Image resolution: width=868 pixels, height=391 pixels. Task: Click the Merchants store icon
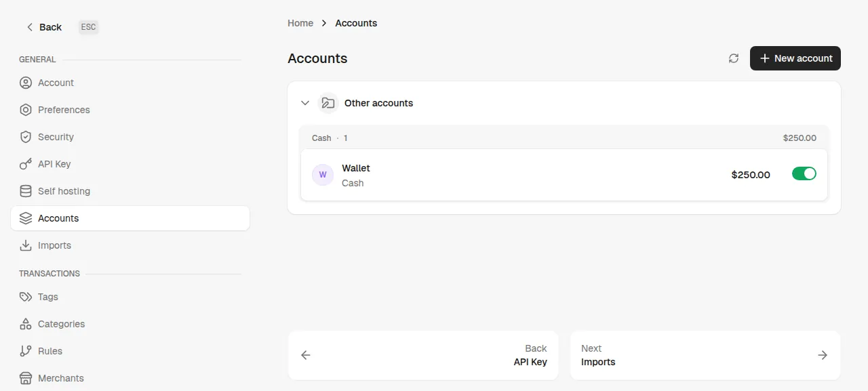pos(26,378)
